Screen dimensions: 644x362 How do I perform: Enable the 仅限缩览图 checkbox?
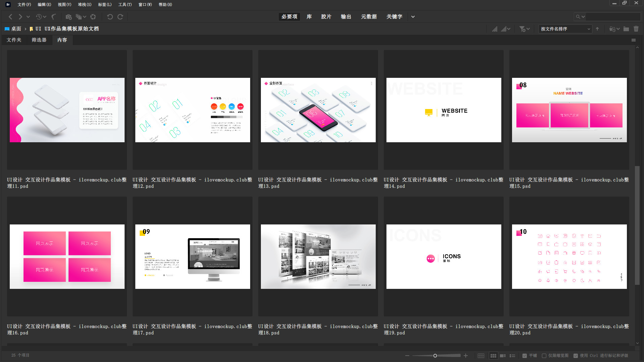(x=544, y=356)
